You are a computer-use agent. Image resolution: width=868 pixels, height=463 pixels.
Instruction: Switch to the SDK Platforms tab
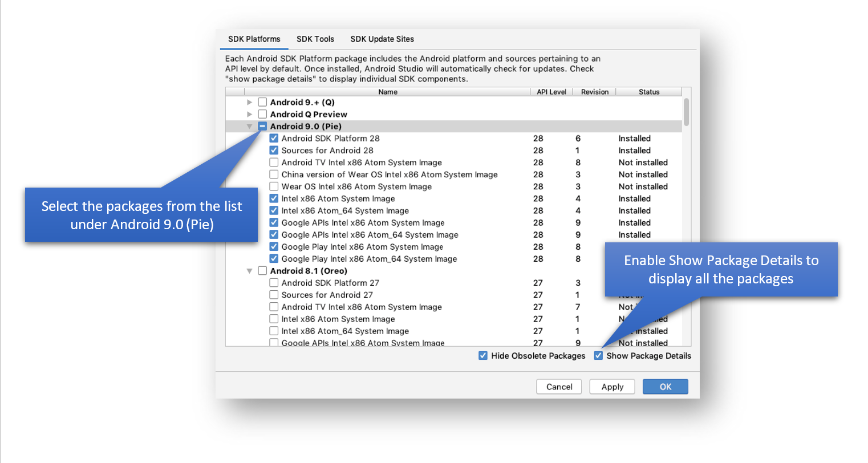point(254,39)
